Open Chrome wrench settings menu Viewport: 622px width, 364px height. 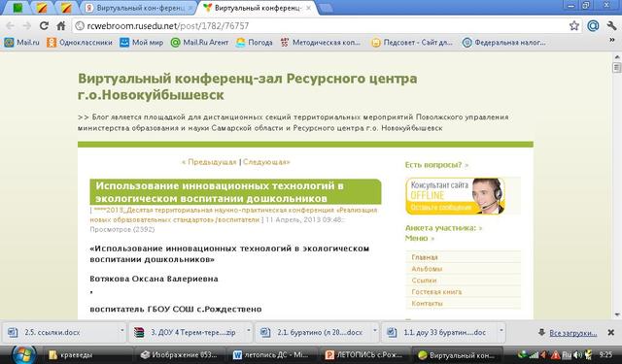[x=611, y=26]
